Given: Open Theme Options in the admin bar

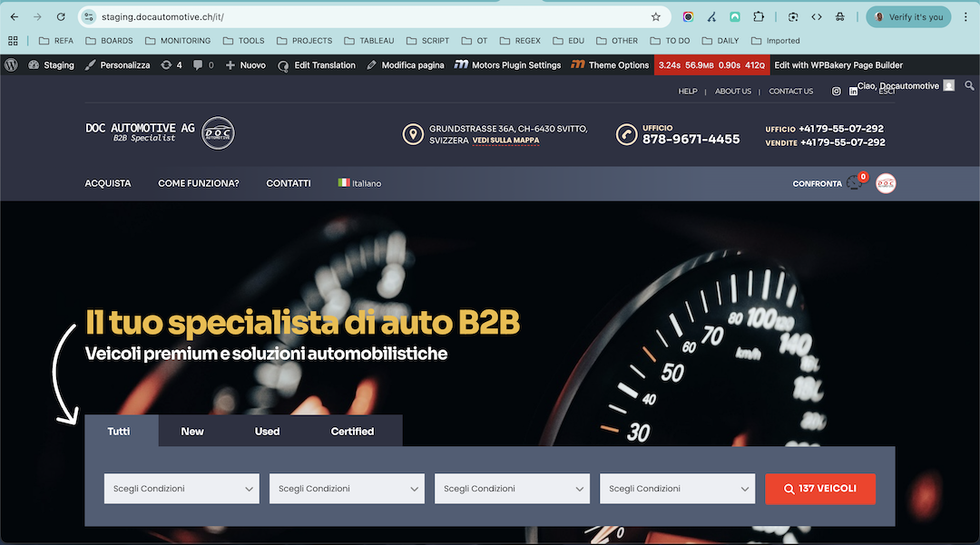Looking at the screenshot, I should 610,65.
